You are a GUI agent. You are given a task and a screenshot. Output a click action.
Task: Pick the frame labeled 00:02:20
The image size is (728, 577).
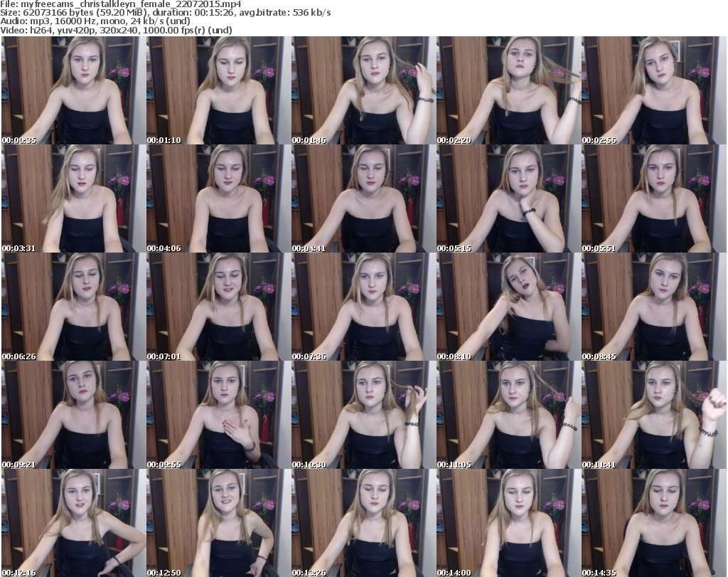[x=508, y=90]
